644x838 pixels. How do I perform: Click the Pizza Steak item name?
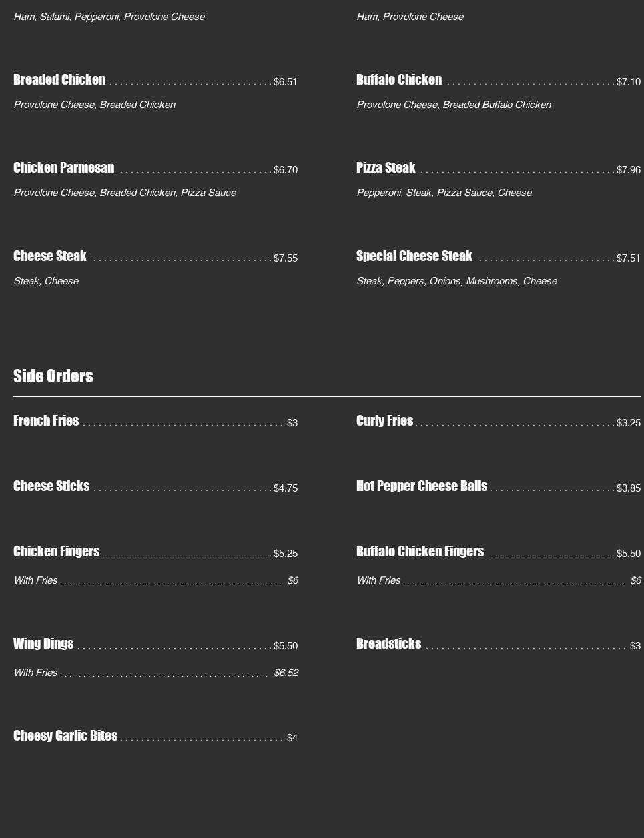click(386, 168)
